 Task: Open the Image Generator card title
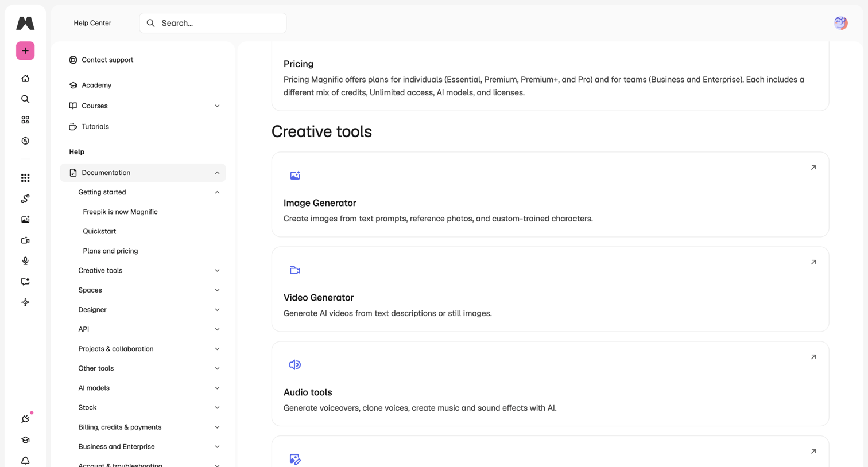tap(320, 203)
